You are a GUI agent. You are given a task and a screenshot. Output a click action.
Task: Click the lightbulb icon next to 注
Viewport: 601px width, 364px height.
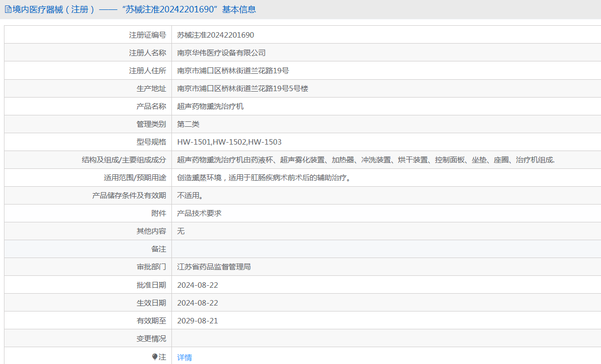click(155, 357)
